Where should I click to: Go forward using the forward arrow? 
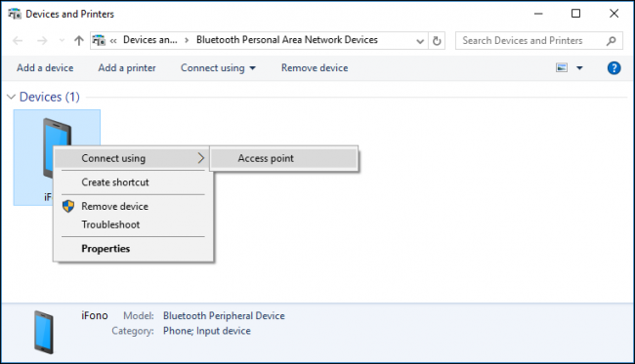(x=42, y=40)
